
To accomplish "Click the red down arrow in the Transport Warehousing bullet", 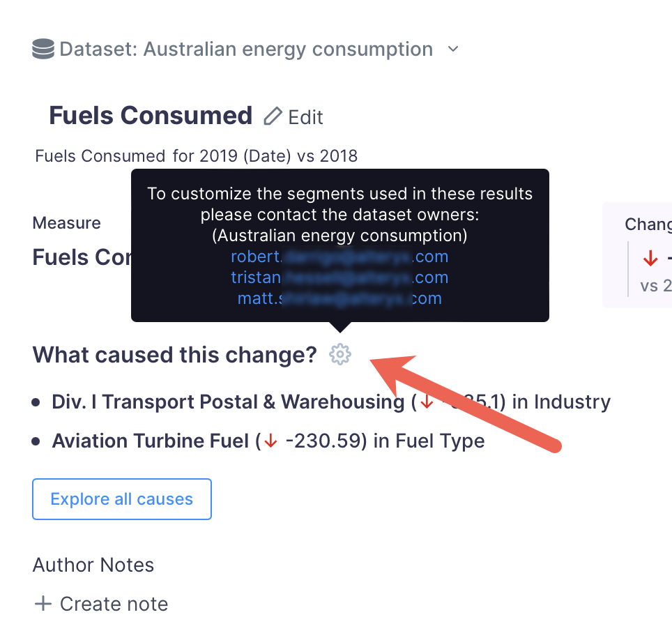I will (x=427, y=402).
